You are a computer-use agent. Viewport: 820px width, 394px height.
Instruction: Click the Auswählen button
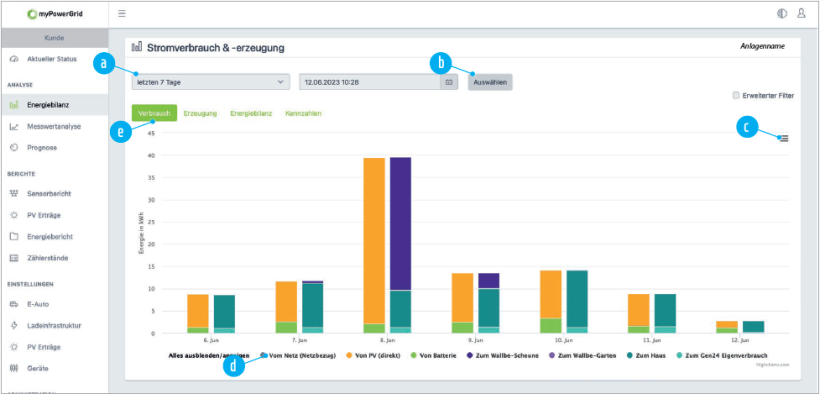click(x=490, y=82)
